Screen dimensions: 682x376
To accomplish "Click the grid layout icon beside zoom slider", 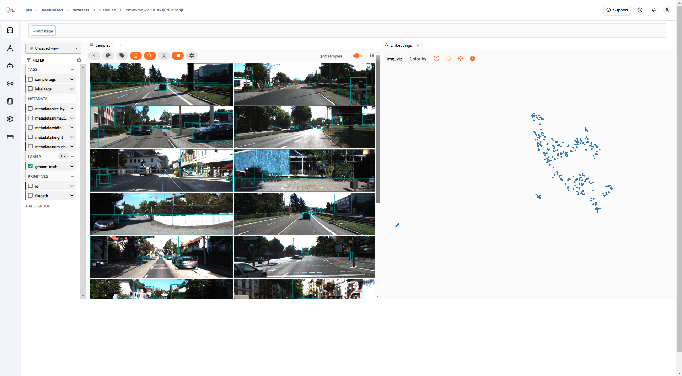I will pos(372,56).
